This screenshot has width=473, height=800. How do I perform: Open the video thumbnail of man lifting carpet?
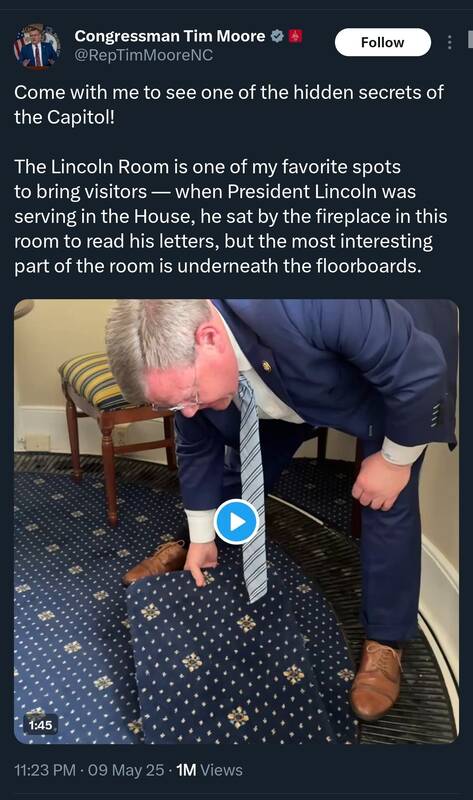(236, 521)
